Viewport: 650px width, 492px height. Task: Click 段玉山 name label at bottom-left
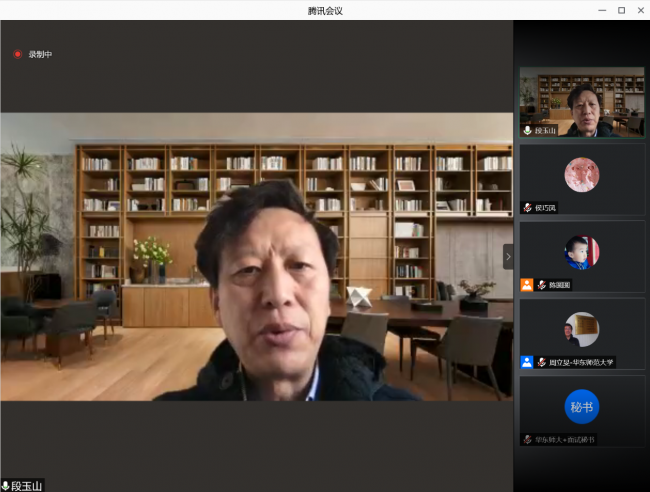pos(28,485)
